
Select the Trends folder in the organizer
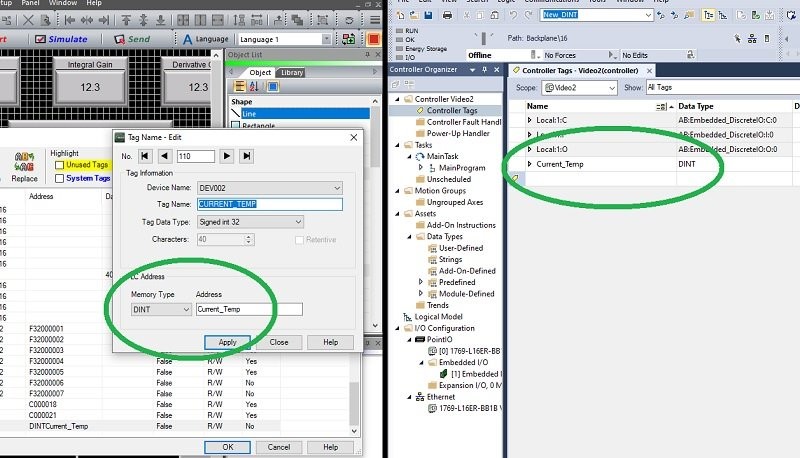(x=438, y=305)
